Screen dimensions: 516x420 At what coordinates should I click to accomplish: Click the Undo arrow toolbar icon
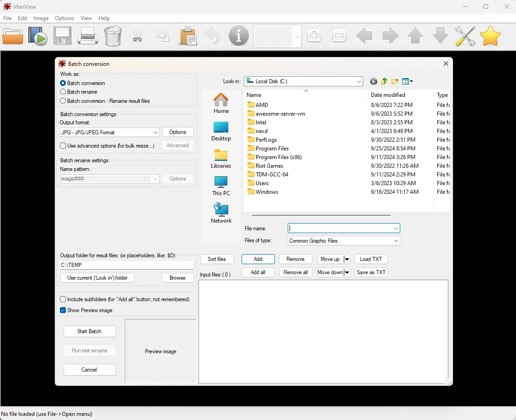pyautogui.click(x=213, y=36)
